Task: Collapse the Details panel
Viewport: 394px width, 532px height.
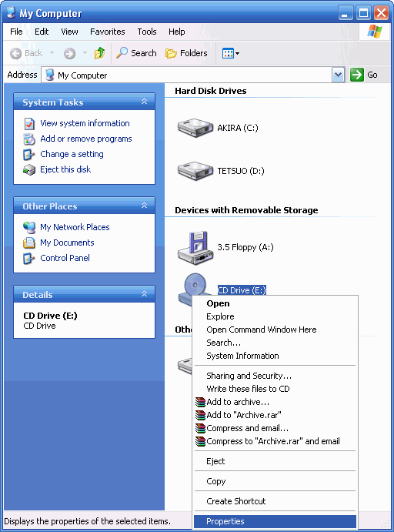Action: click(x=144, y=294)
